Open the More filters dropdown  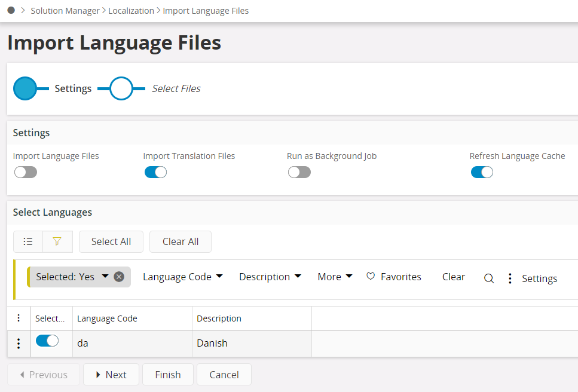(x=335, y=277)
